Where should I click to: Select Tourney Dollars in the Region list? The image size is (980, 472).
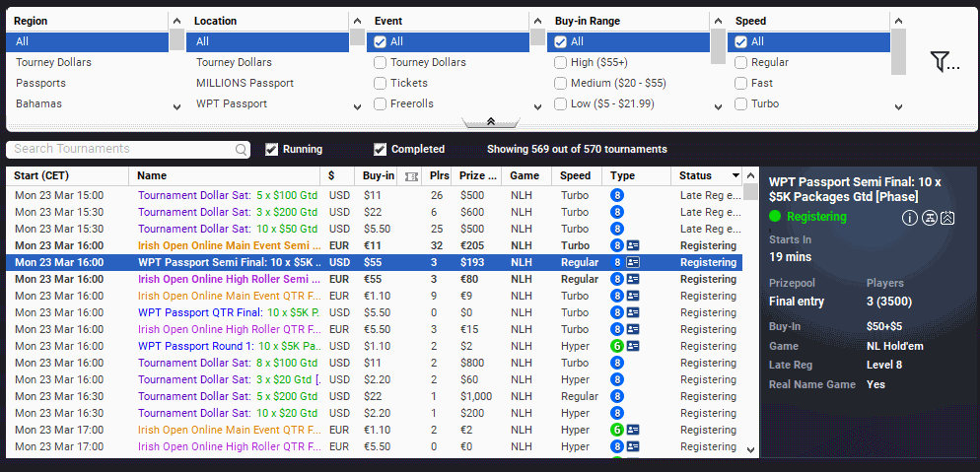coord(88,62)
